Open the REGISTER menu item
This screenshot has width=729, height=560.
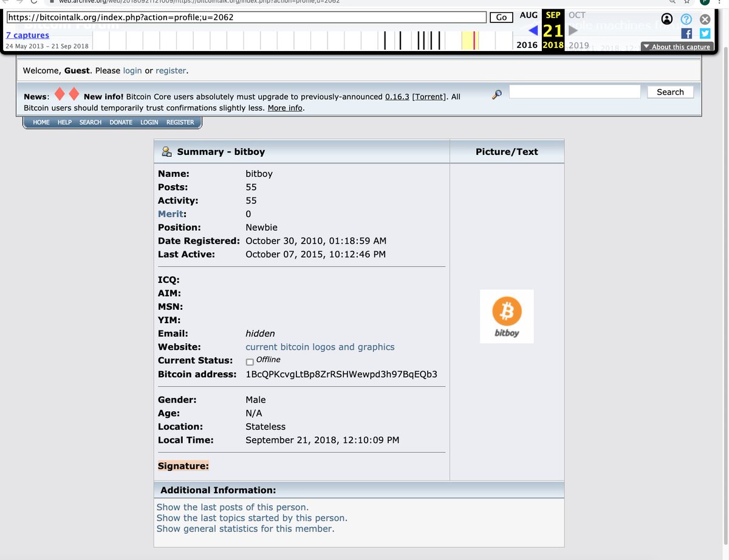(180, 122)
